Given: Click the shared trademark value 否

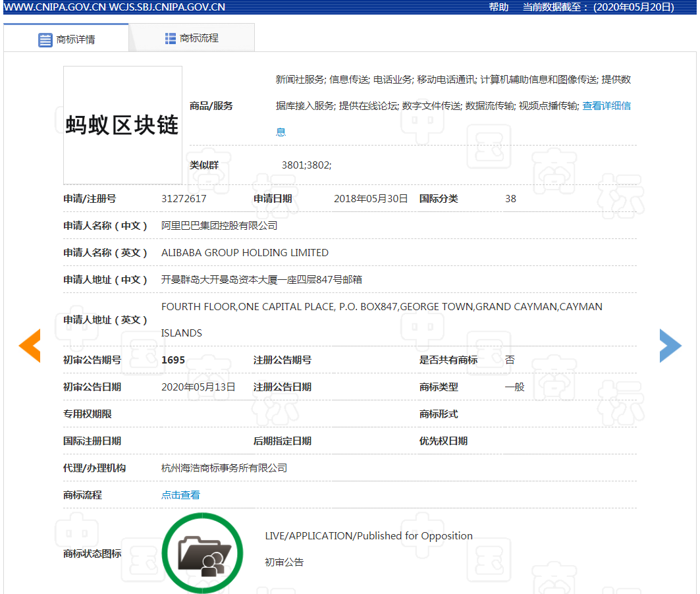Looking at the screenshot, I should [x=510, y=360].
